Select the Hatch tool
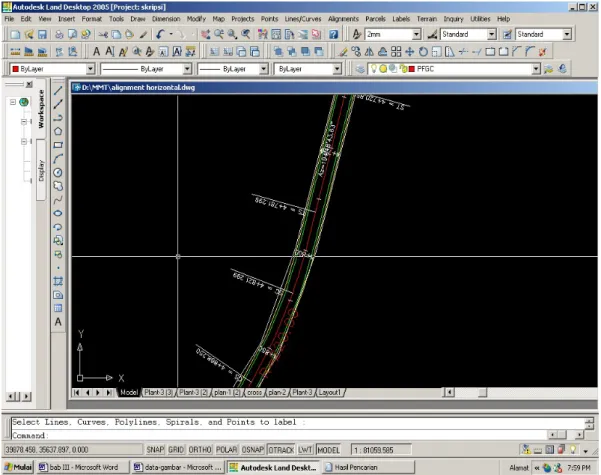The height and width of the screenshot is (475, 601). 58,281
